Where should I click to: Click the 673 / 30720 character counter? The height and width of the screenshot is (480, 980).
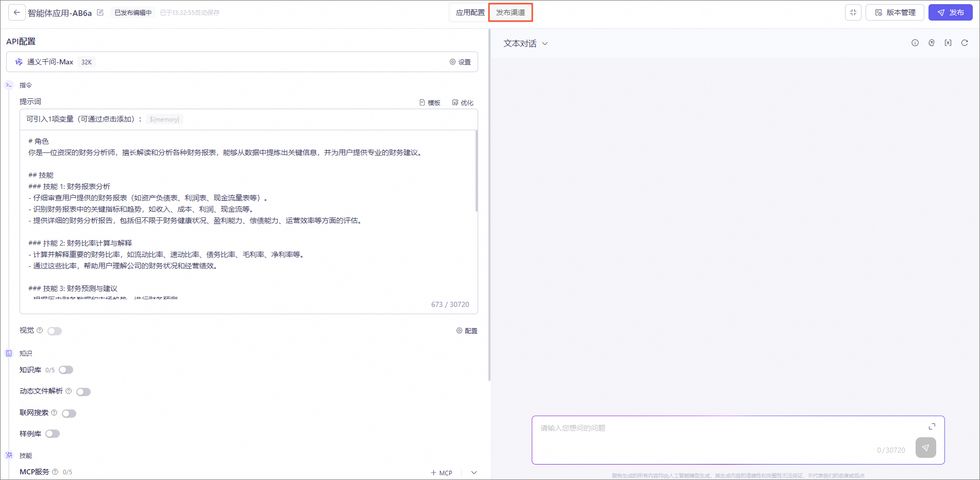[x=450, y=304]
